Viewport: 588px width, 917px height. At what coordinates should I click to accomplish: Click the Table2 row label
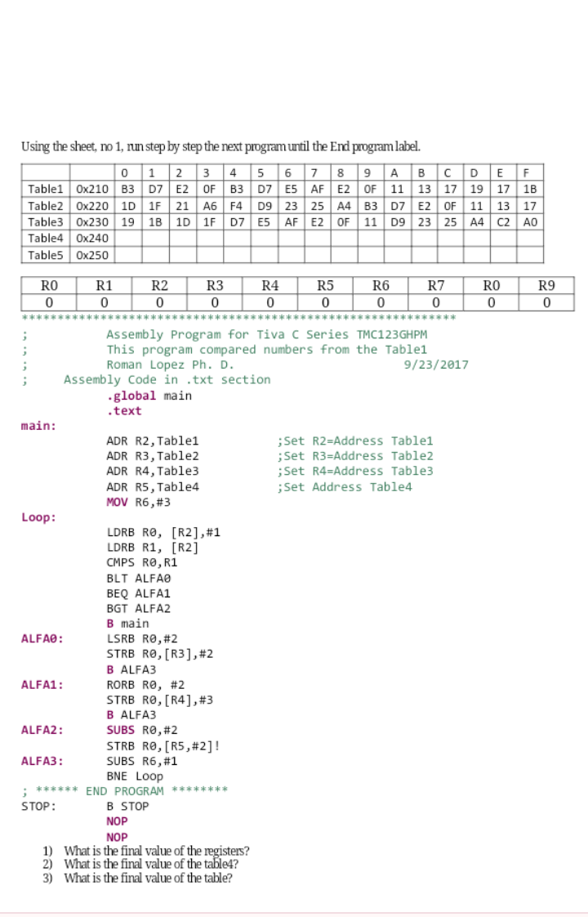click(46, 206)
